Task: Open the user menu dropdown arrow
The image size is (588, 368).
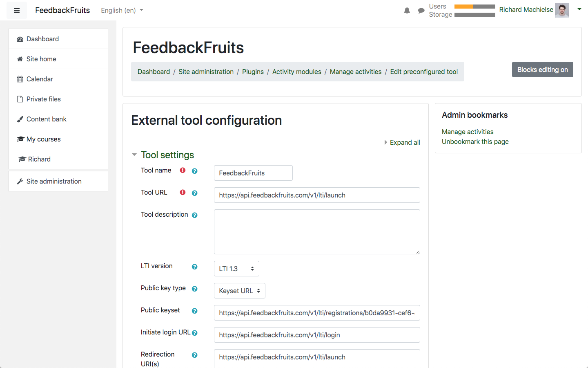Action: tap(579, 9)
